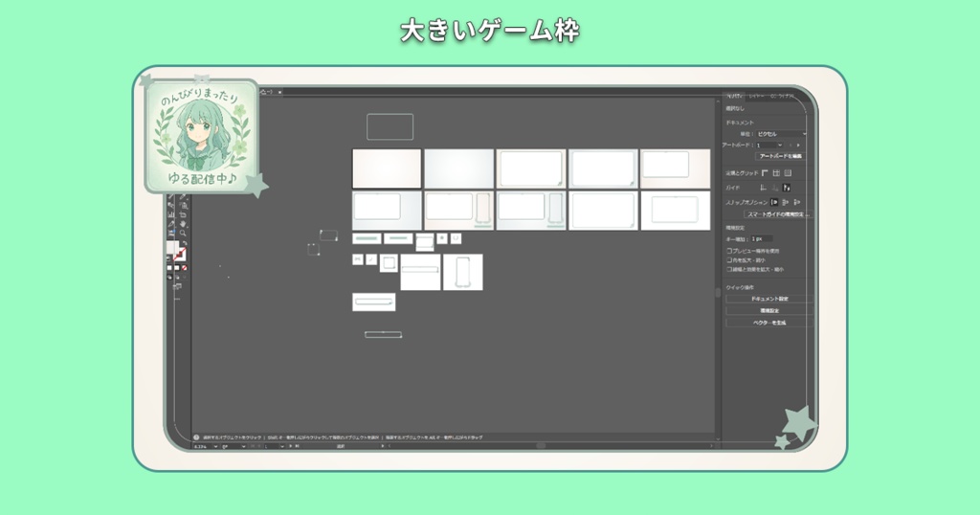Set the paint mode to Gradient
Viewport: 980px width, 515px height.
(176, 268)
